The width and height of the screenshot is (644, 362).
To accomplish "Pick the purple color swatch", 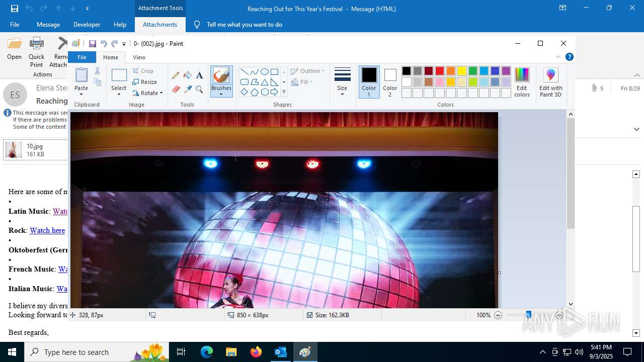I will 506,71.
